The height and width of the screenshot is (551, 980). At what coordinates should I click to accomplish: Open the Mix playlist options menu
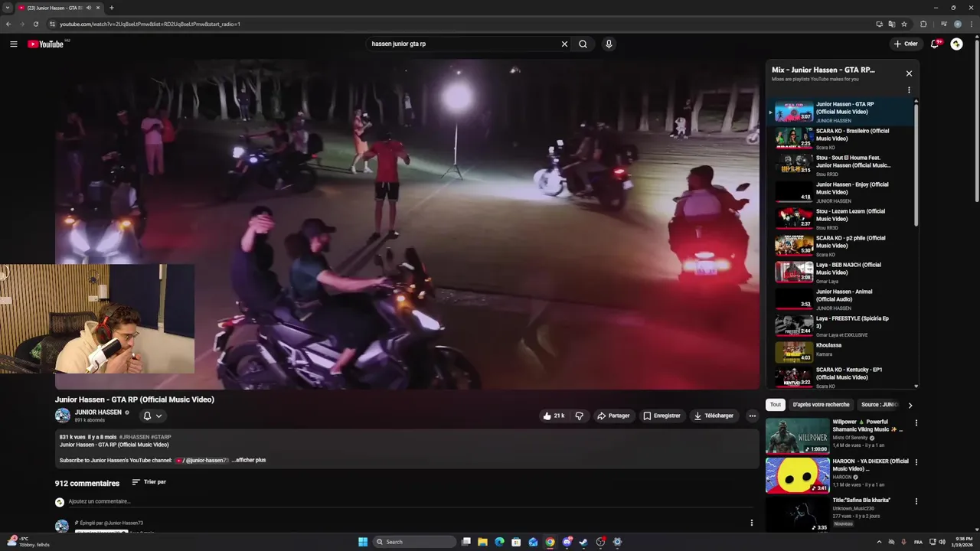click(909, 90)
